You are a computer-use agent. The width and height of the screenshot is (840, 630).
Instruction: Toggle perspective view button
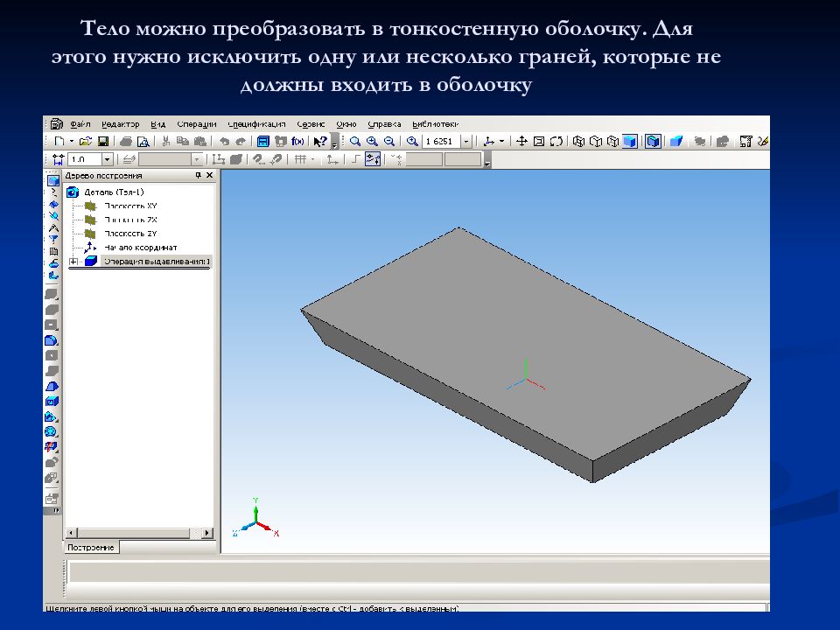[x=676, y=142]
